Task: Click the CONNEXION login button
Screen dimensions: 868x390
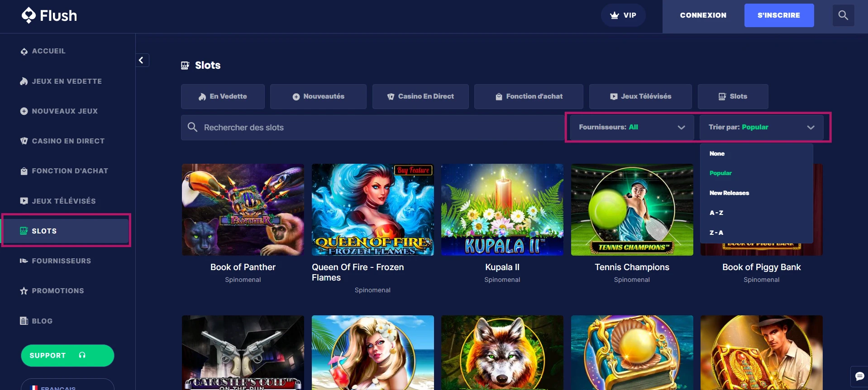Action: [703, 15]
